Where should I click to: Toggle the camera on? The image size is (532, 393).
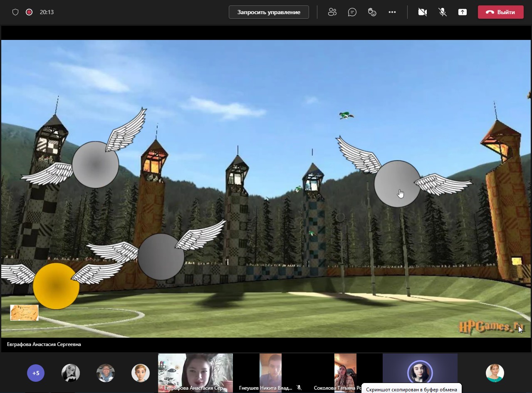(x=423, y=12)
